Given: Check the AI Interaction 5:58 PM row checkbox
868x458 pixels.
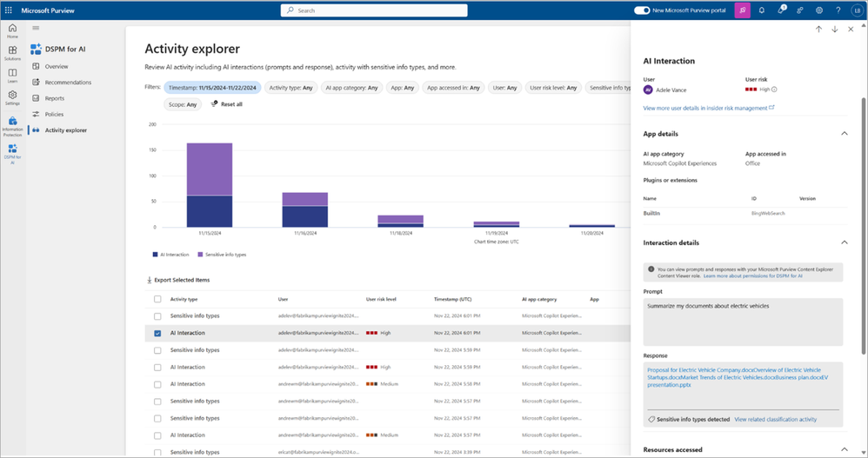Looking at the screenshot, I should [157, 384].
